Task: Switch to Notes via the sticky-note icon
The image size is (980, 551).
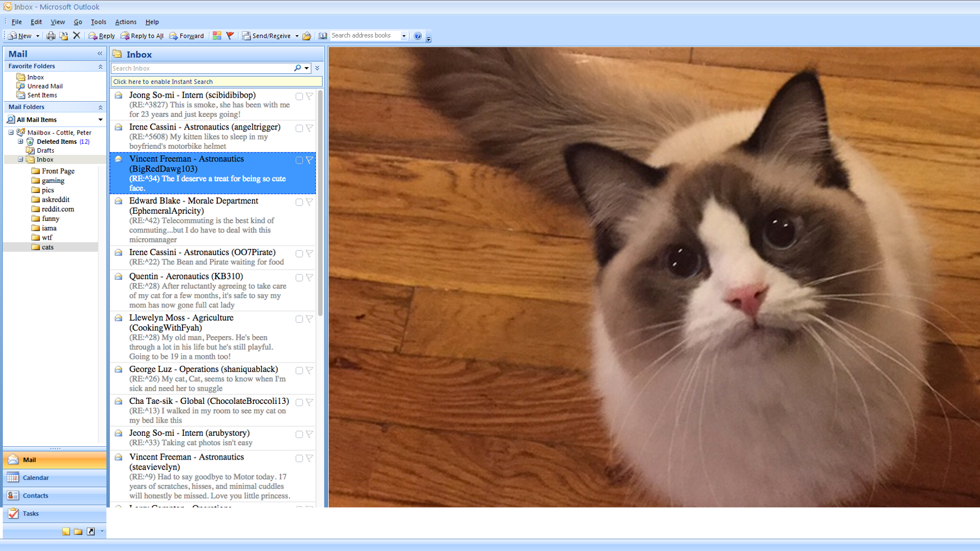Action: [66, 531]
